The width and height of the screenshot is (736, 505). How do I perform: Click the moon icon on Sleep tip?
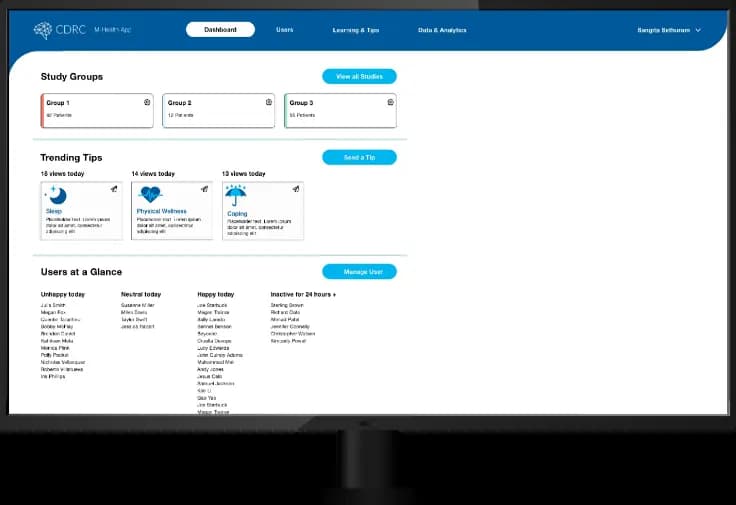click(57, 195)
